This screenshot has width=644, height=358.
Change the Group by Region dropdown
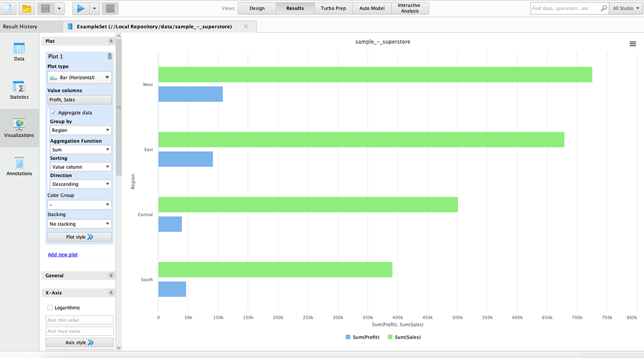click(79, 130)
